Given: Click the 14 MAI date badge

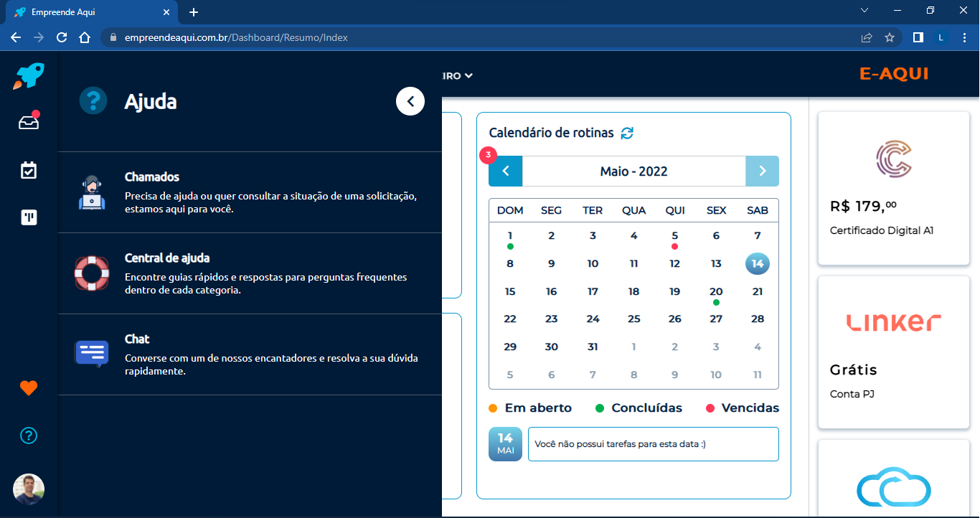Looking at the screenshot, I should tap(506, 444).
